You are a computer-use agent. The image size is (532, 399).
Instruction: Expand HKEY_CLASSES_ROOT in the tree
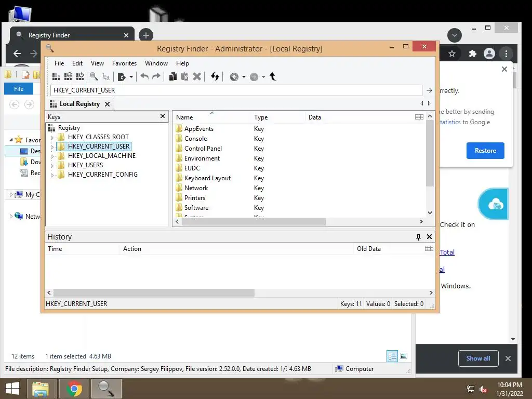52,137
